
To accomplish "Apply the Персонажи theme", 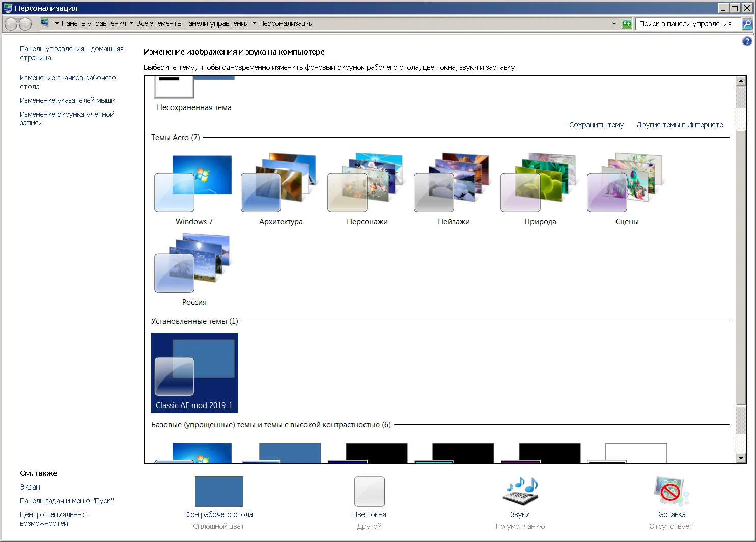I will [x=367, y=189].
